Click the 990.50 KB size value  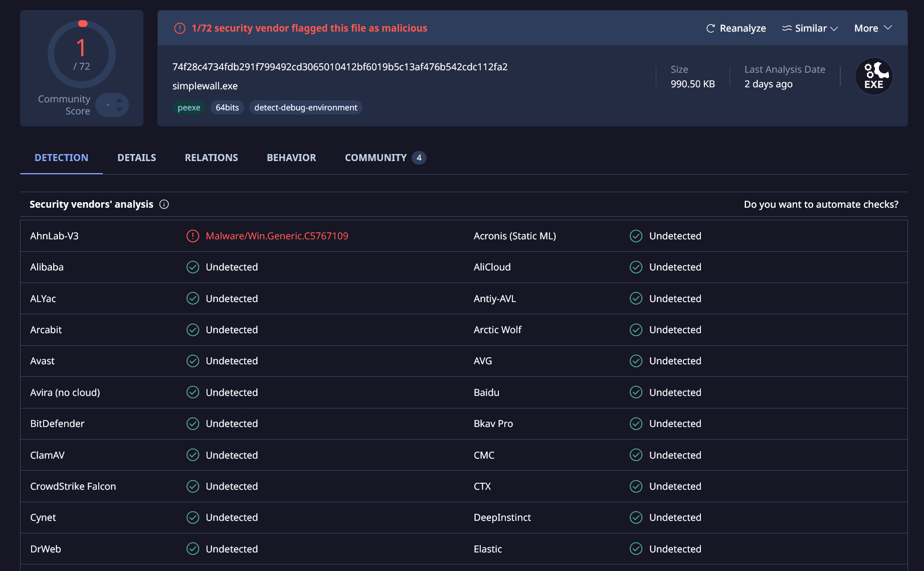(693, 84)
